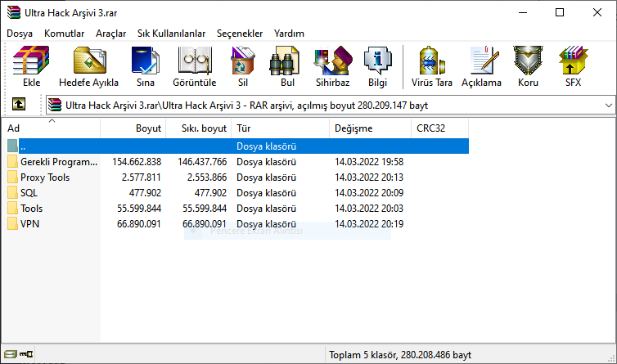Image resolution: width=617 pixels, height=364 pixels.
Task: Sort by the CRC32 column header
Action: (440, 128)
